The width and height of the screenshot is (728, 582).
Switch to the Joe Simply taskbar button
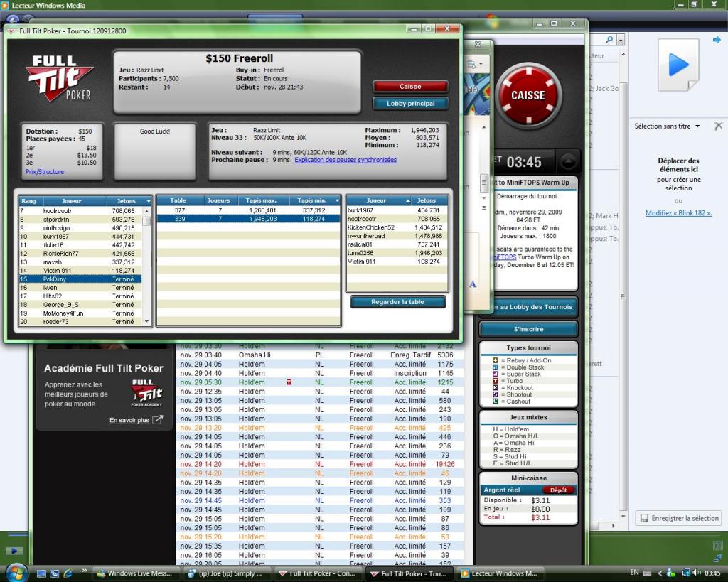click(226, 573)
